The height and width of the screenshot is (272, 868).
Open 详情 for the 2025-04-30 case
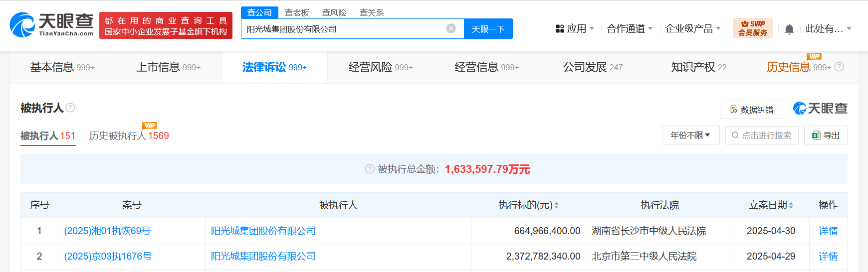pyautogui.click(x=828, y=231)
